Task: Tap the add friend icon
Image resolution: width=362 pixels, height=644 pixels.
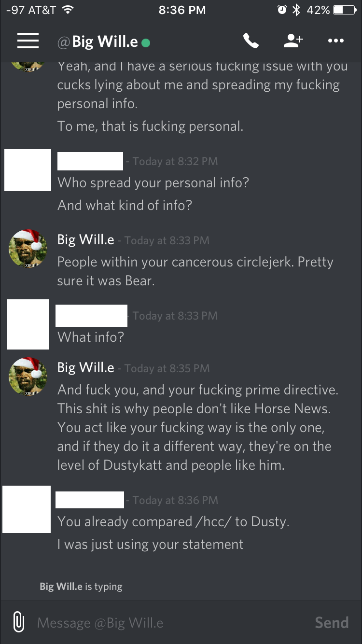Action: click(293, 41)
